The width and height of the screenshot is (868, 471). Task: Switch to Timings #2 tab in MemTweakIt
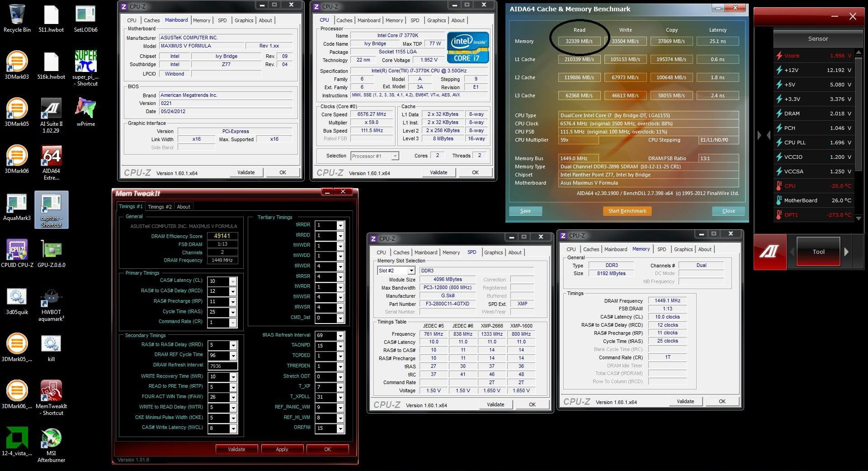point(160,207)
